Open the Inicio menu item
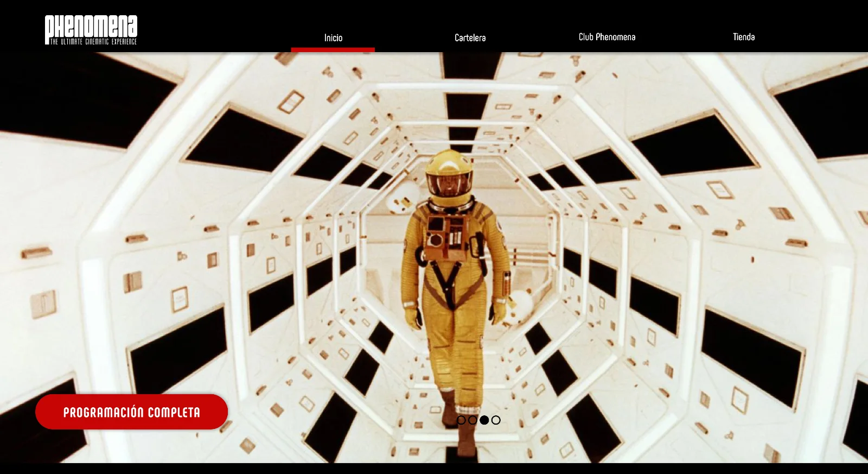Viewport: 868px width, 474px height. [x=333, y=37]
